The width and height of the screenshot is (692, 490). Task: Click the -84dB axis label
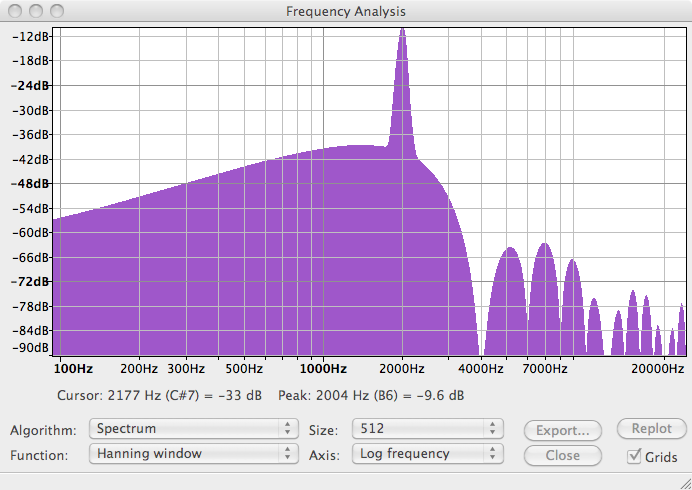(30, 330)
